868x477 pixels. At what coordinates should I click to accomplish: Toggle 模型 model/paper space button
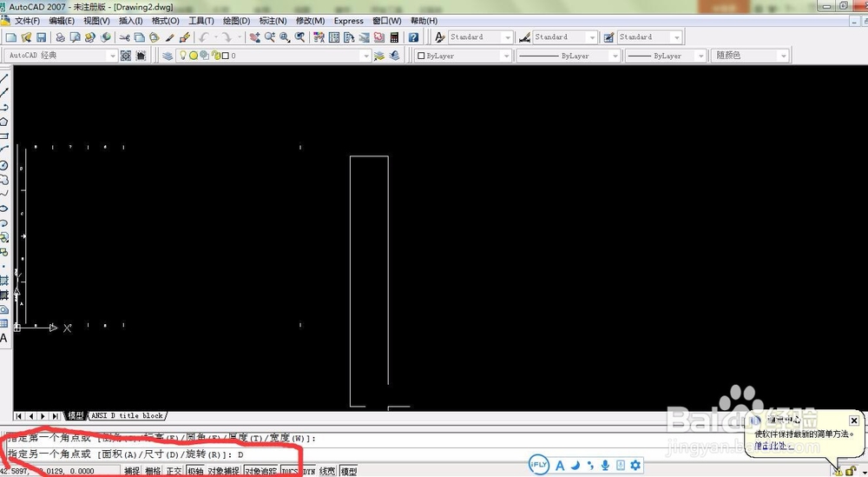349,471
